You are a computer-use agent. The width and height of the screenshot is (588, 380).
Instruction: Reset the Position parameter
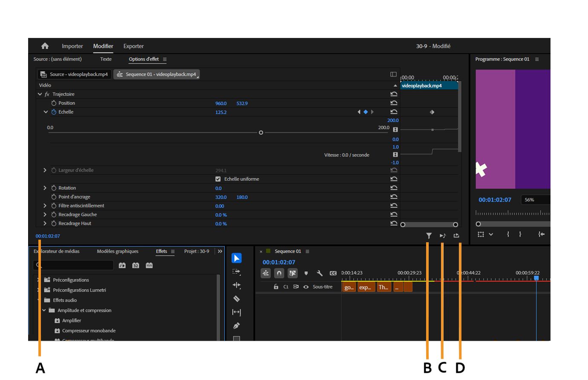[x=394, y=103]
